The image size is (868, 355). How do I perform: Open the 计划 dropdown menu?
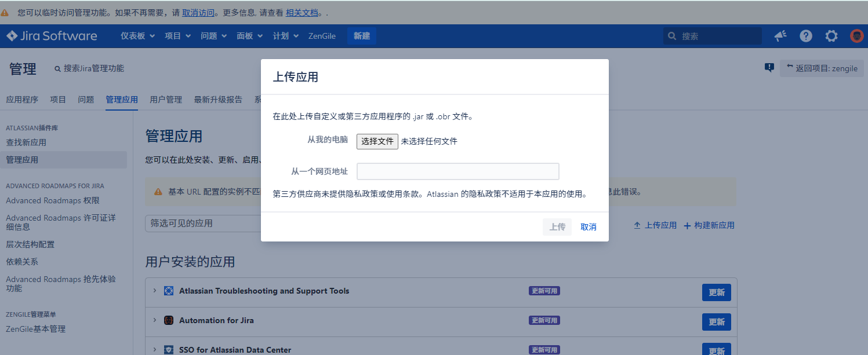285,36
